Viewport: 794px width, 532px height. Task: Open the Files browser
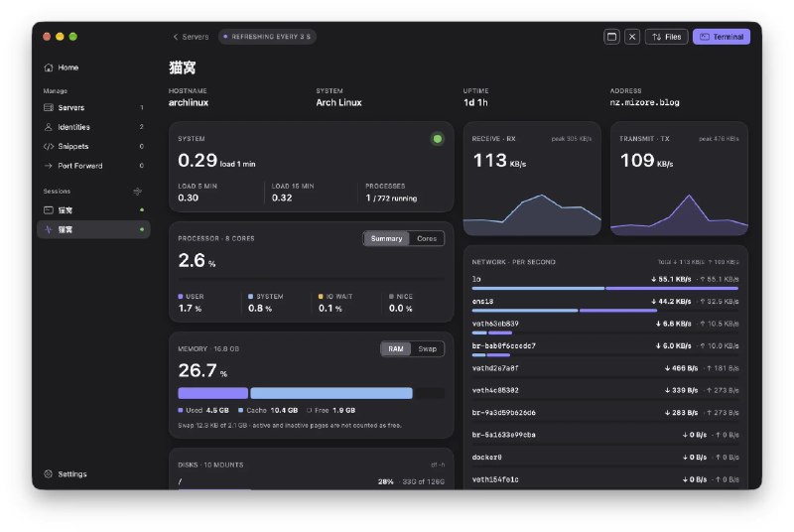[x=666, y=37]
